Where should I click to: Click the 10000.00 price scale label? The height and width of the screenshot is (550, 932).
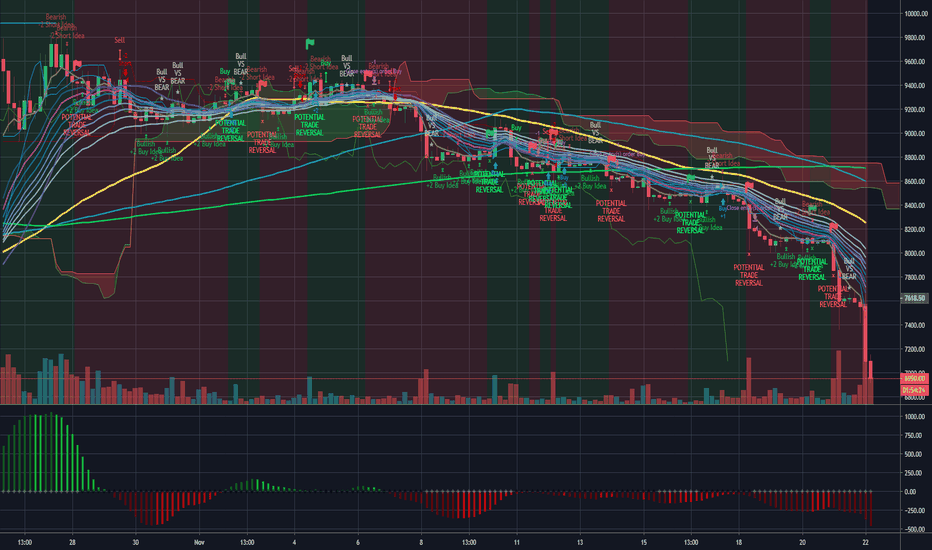pos(915,13)
